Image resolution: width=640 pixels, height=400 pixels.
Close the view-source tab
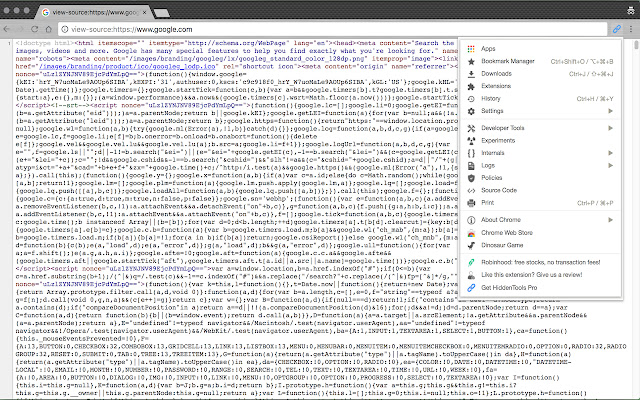click(144, 13)
